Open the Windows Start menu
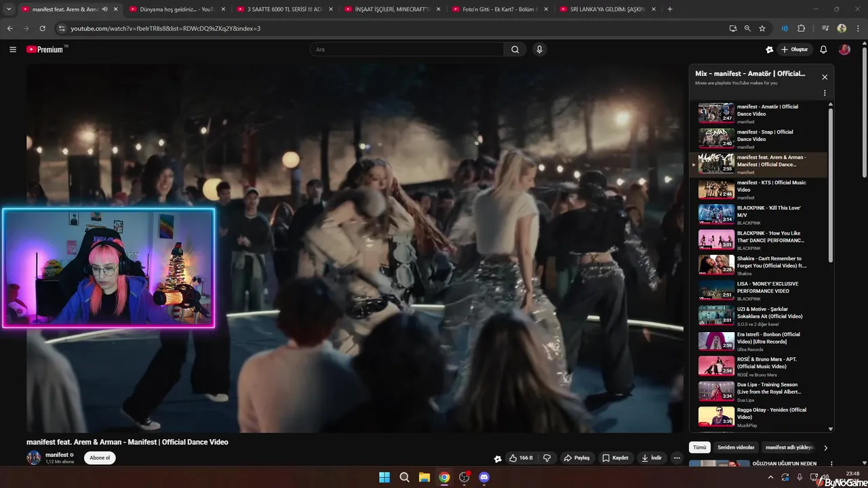Screen dimensions: 868x488 [x=384, y=477]
